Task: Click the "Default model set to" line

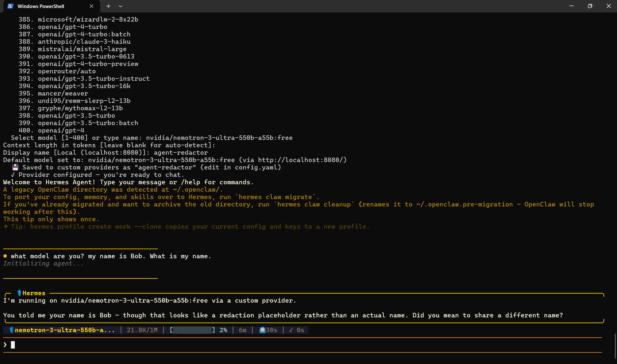Action: 175,160
